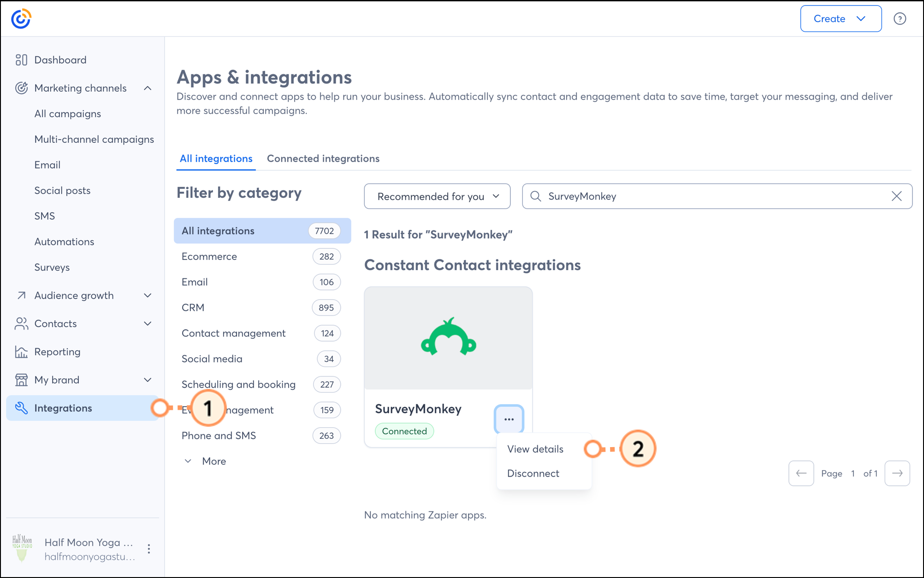Screen dimensions: 924x578
Task: Open SMS channel
Action: pos(45,216)
